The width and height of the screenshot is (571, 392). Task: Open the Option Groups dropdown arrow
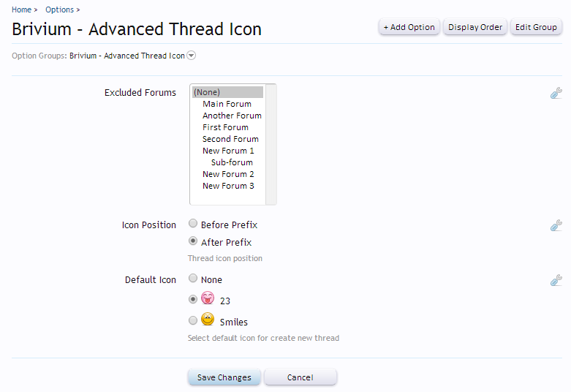[x=191, y=56]
